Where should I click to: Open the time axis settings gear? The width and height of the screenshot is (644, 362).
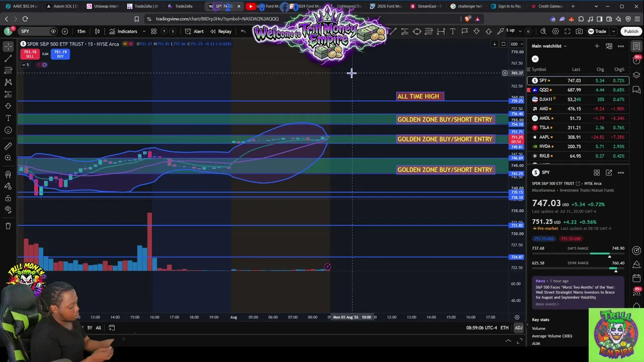[517, 317]
